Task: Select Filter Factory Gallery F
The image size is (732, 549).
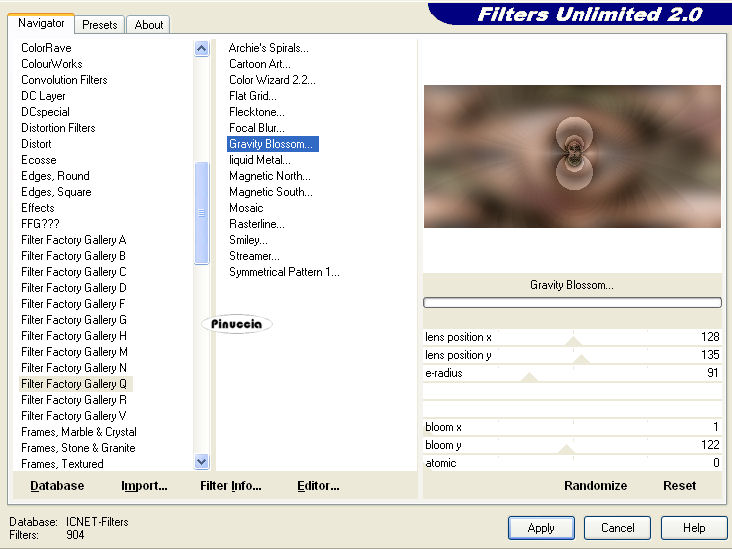Action: coord(73,304)
